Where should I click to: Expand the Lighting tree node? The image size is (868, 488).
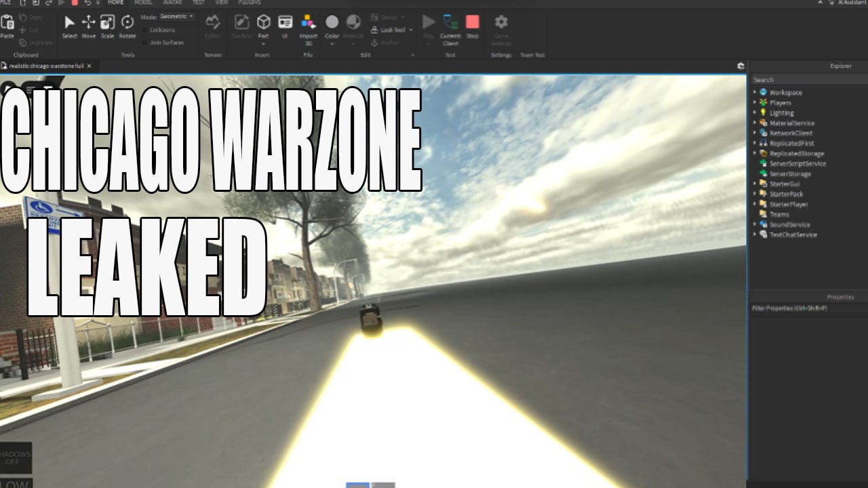click(x=755, y=113)
